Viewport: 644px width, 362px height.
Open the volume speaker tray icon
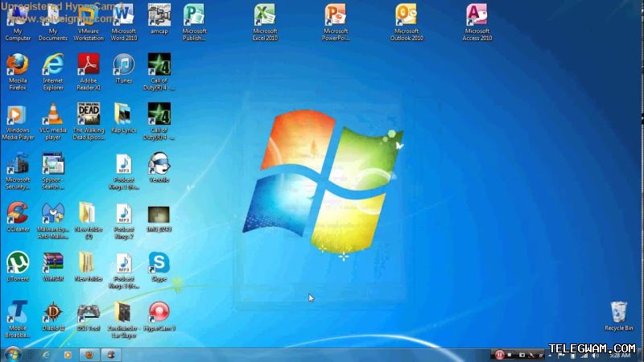[595, 356]
